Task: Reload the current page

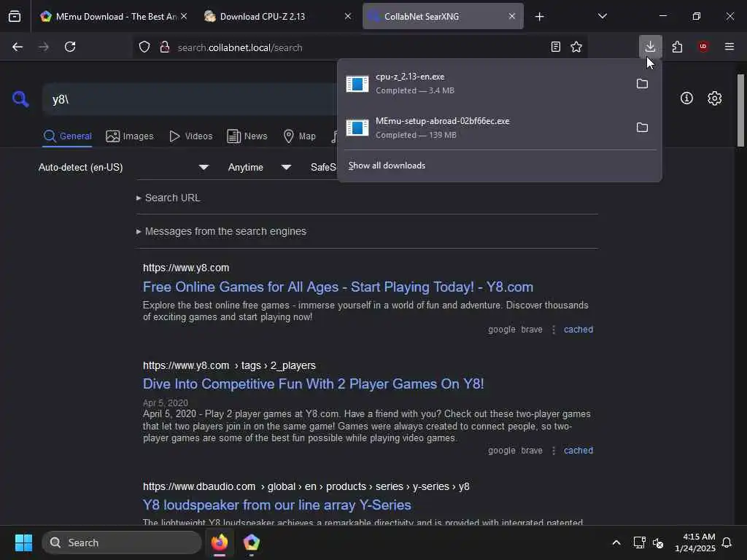Action: (70, 47)
